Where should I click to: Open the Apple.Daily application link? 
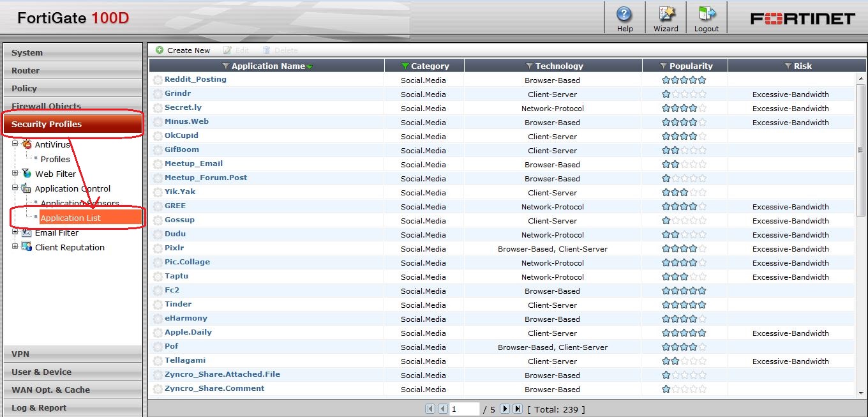pyautogui.click(x=188, y=332)
